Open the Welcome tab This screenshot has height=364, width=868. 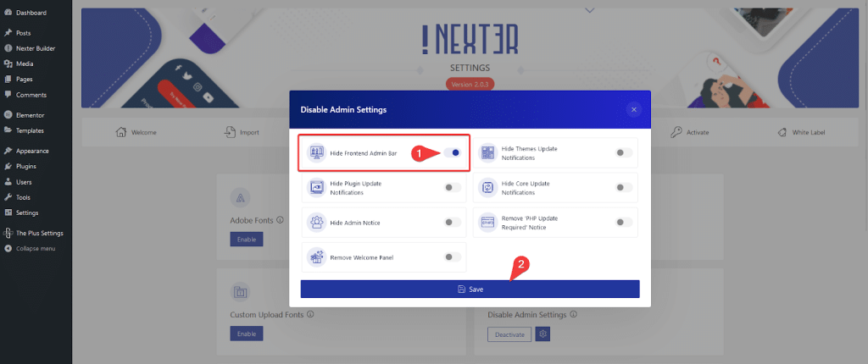pos(136,133)
